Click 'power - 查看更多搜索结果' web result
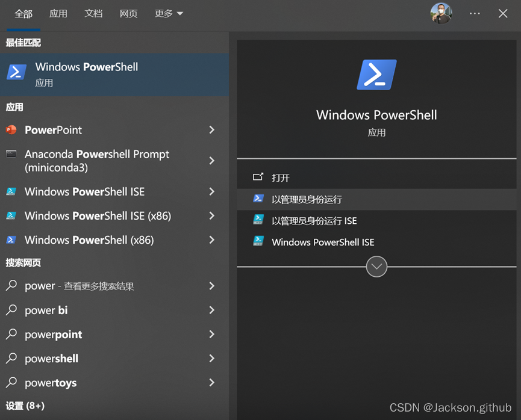The image size is (521, 420). (114, 286)
